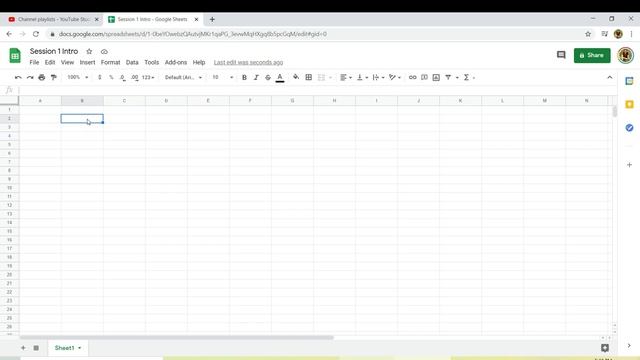Open the File menu
640x360 pixels.
click(34, 62)
